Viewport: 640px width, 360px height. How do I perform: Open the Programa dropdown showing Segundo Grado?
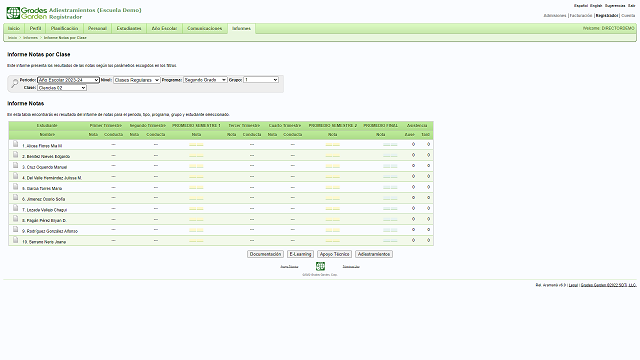[205, 80]
